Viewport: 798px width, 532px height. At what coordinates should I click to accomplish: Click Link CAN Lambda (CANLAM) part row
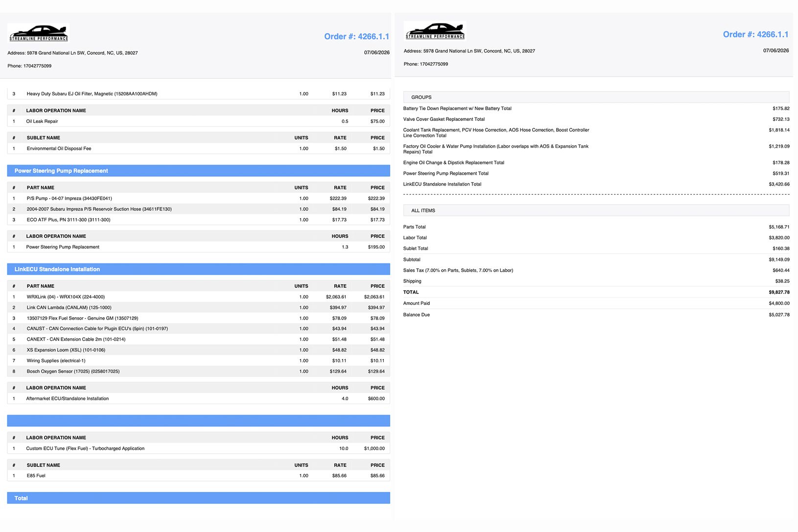[199, 307]
